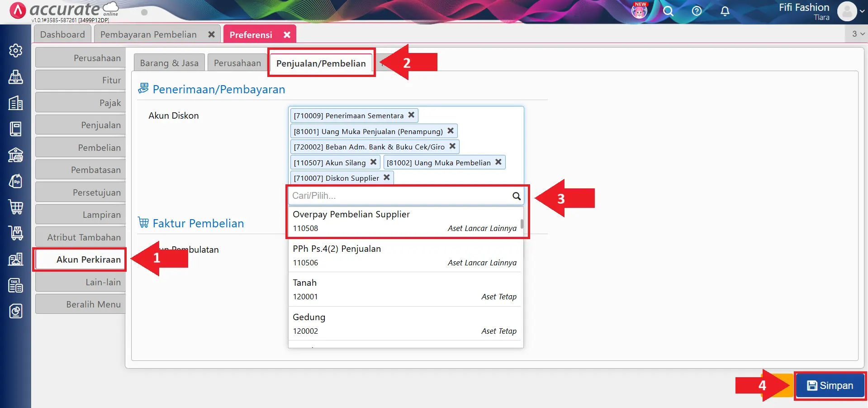This screenshot has width=868, height=408.
Task: Open the tax report sidebar icon
Action: point(15,285)
